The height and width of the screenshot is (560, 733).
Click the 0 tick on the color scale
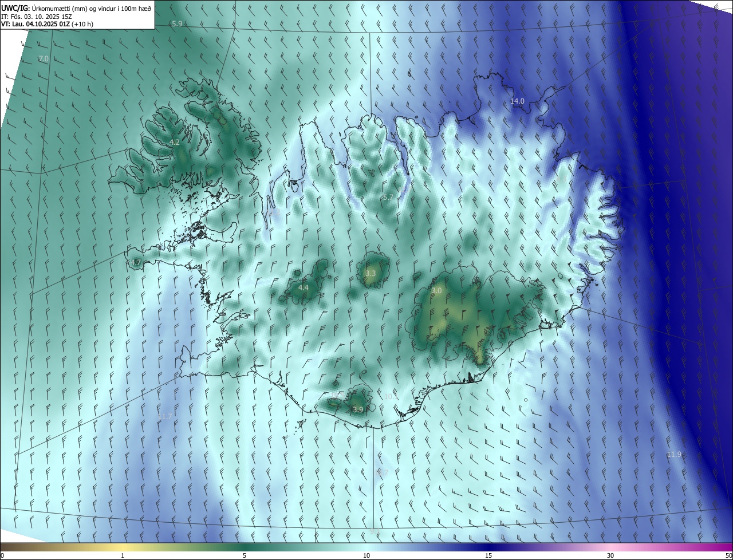[2, 555]
